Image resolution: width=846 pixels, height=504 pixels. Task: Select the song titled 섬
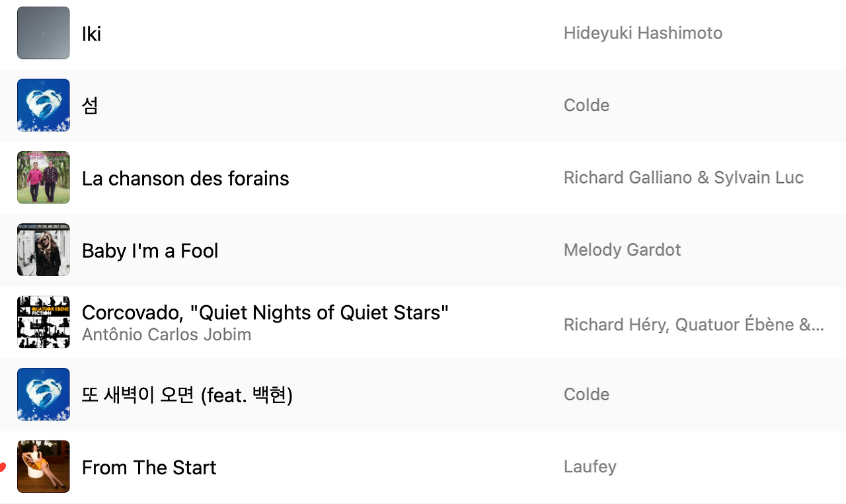point(90,106)
